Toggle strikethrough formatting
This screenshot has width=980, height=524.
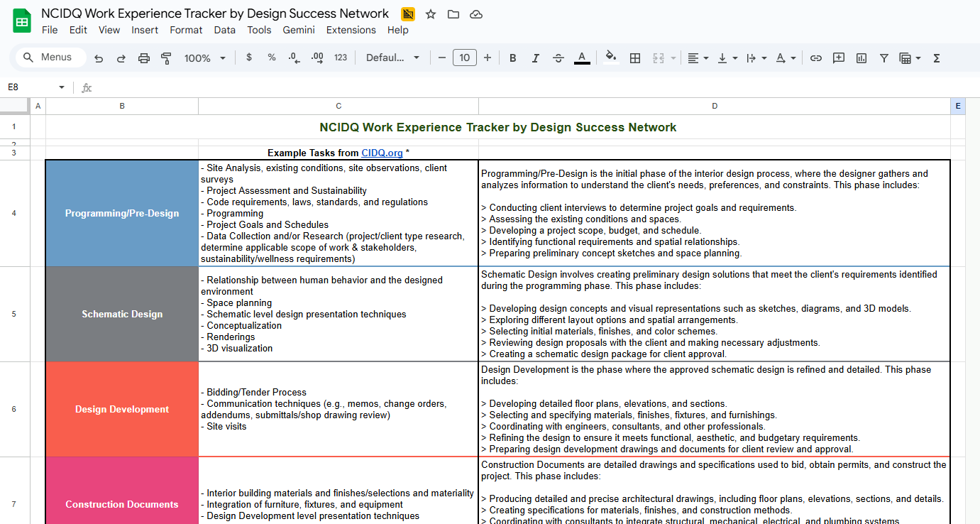[558, 58]
